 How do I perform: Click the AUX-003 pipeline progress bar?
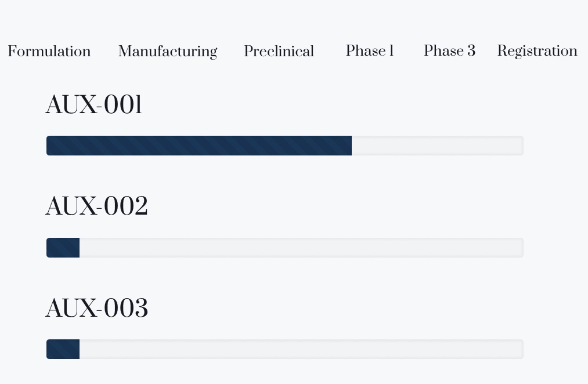[x=284, y=349]
